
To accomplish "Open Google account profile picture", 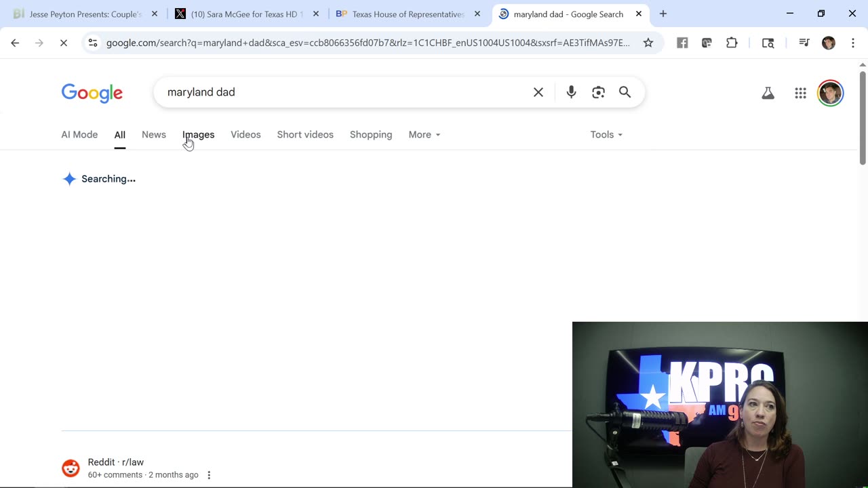I will (830, 93).
